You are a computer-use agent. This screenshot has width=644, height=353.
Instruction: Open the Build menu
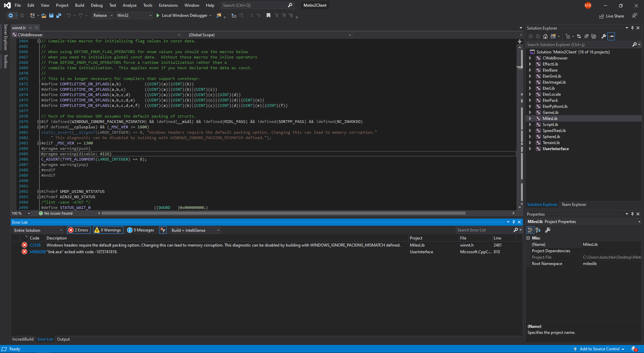pyautogui.click(x=79, y=5)
